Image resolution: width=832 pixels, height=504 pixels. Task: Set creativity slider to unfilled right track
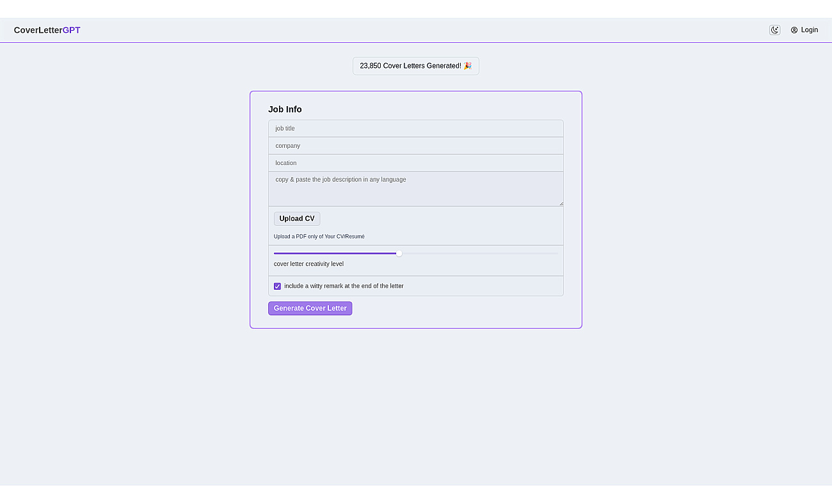pos(480,253)
